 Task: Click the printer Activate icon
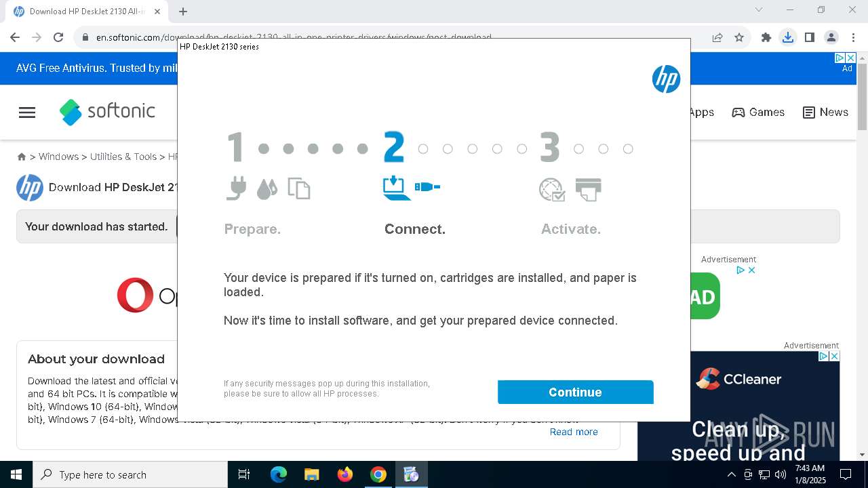tap(588, 190)
